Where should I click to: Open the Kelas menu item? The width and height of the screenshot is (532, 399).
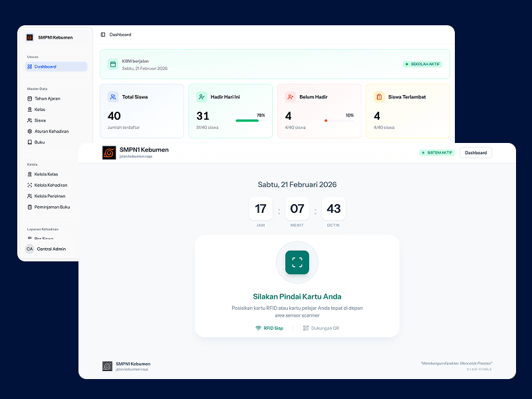click(x=40, y=109)
